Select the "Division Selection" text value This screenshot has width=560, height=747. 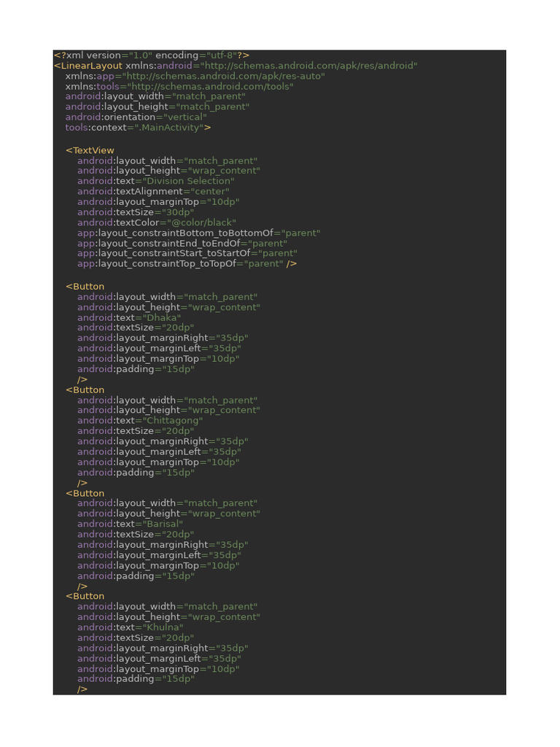click(189, 181)
